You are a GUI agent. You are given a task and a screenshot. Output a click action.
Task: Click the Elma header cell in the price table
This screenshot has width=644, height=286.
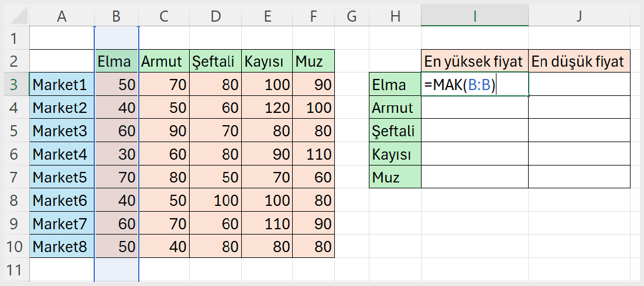[117, 61]
